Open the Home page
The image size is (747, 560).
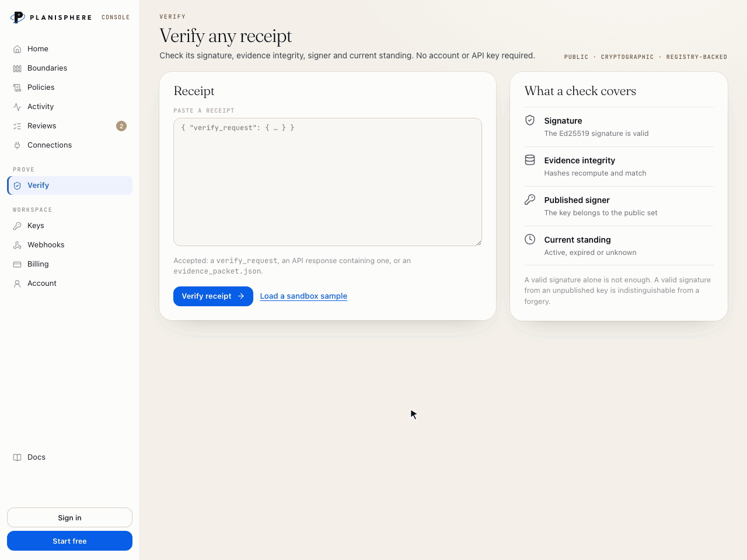[69, 49]
